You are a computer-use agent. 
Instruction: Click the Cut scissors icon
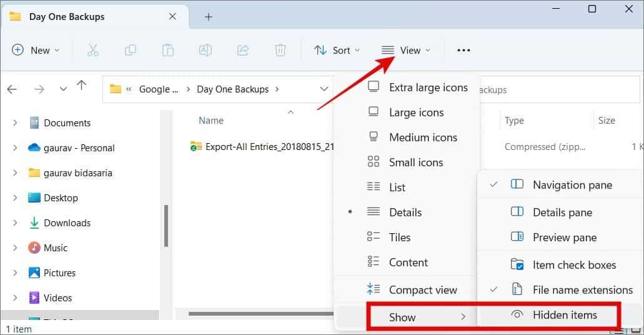[x=93, y=50]
